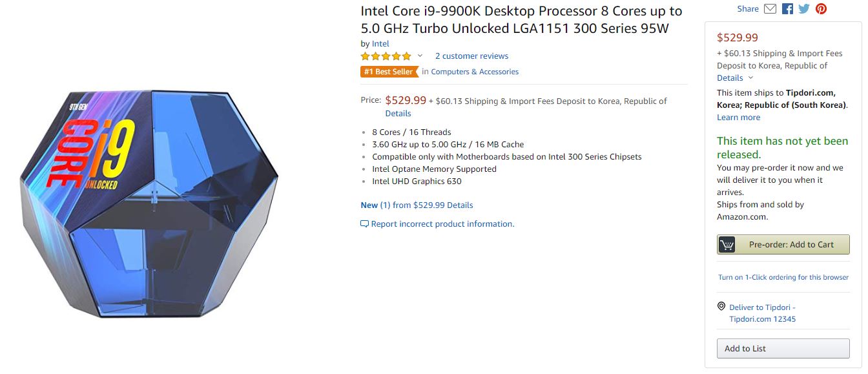The image size is (868, 374).
Task: Turn on 1-Click ordering for this browser
Action: click(x=783, y=277)
